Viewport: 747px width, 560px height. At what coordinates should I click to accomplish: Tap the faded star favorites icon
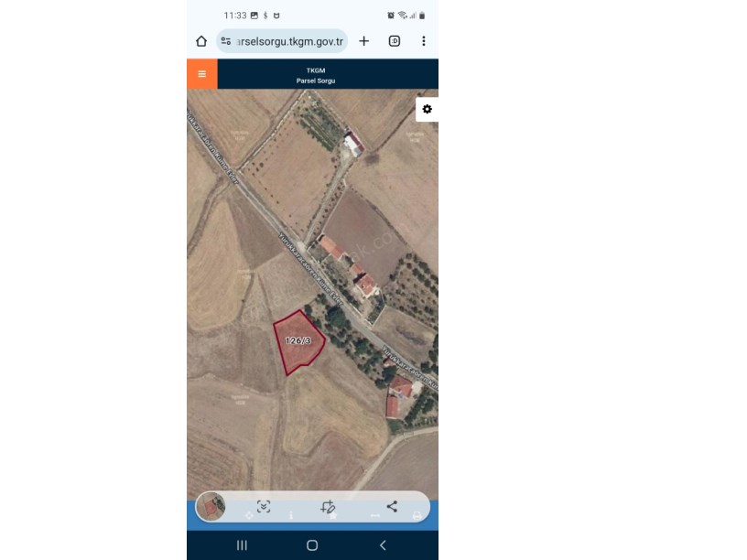333,516
